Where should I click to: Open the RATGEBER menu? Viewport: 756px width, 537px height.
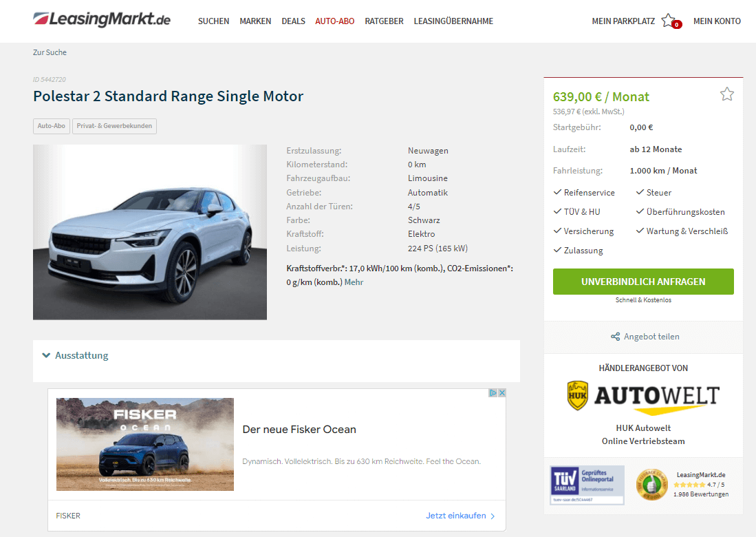[384, 21]
